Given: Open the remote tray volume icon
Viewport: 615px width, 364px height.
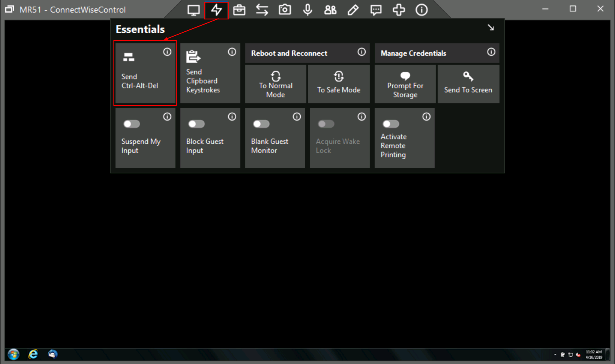Looking at the screenshot, I should tap(578, 355).
